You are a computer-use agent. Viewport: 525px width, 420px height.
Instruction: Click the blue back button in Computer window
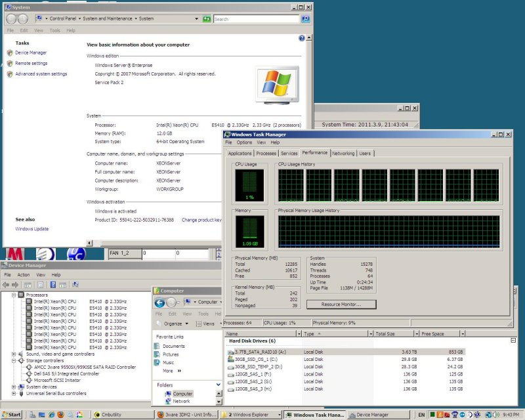coord(159,303)
